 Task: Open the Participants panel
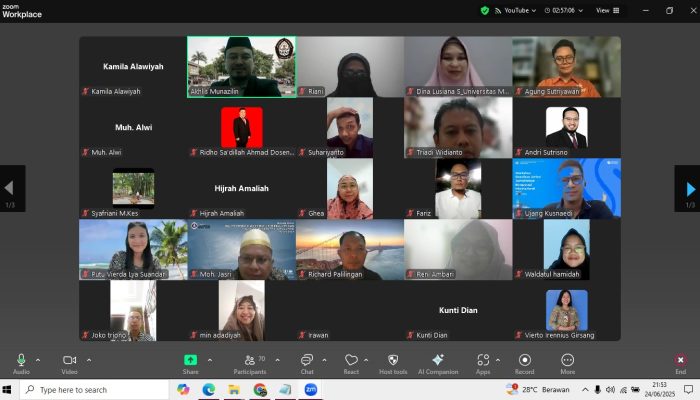point(250,363)
